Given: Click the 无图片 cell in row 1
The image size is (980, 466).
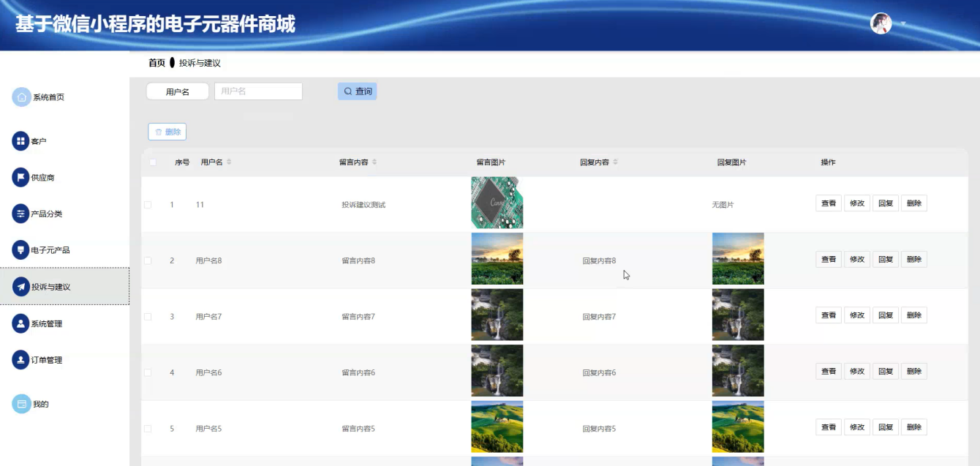Looking at the screenshot, I should 723,205.
